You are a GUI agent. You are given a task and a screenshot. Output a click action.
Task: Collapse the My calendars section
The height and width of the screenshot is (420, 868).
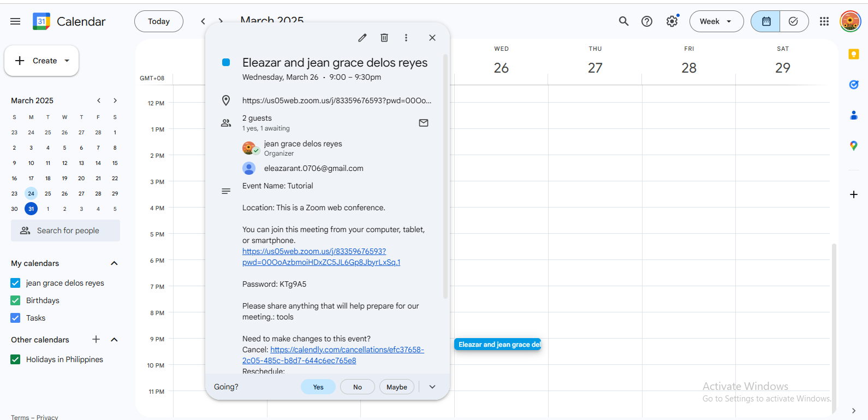pyautogui.click(x=114, y=263)
